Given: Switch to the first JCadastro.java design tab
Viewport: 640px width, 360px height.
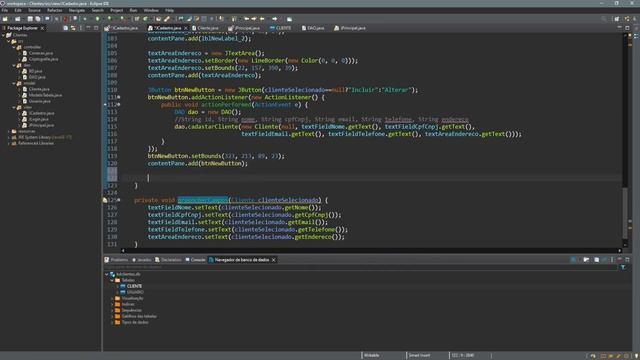Looking at the screenshot, I should pyautogui.click(x=121, y=28).
